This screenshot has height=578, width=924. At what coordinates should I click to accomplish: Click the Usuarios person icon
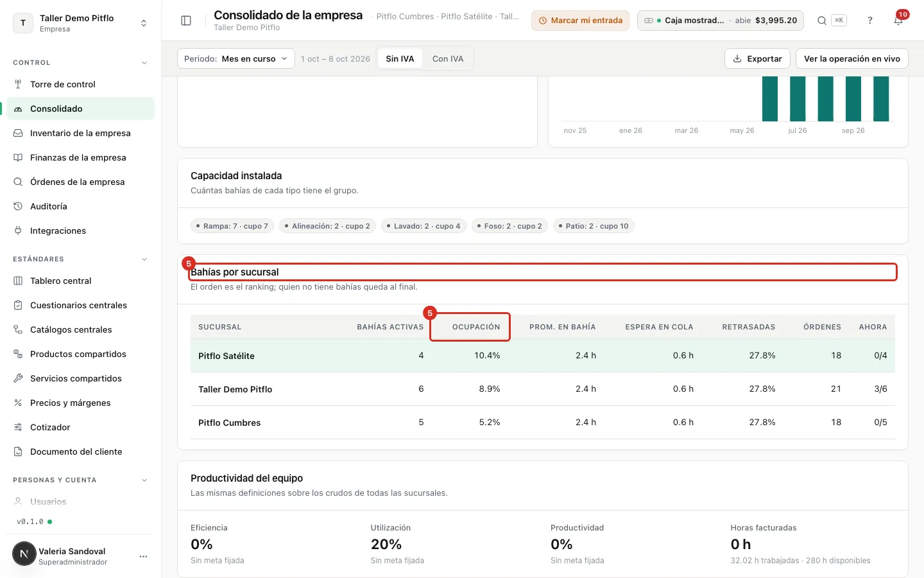coord(18,502)
